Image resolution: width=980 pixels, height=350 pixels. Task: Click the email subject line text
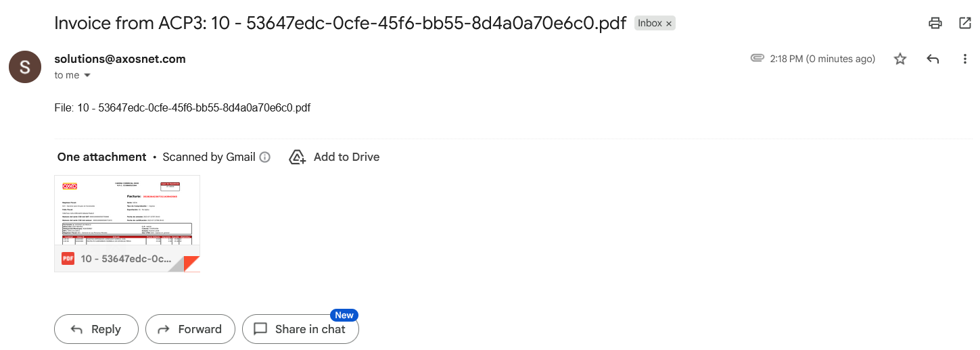coord(340,23)
